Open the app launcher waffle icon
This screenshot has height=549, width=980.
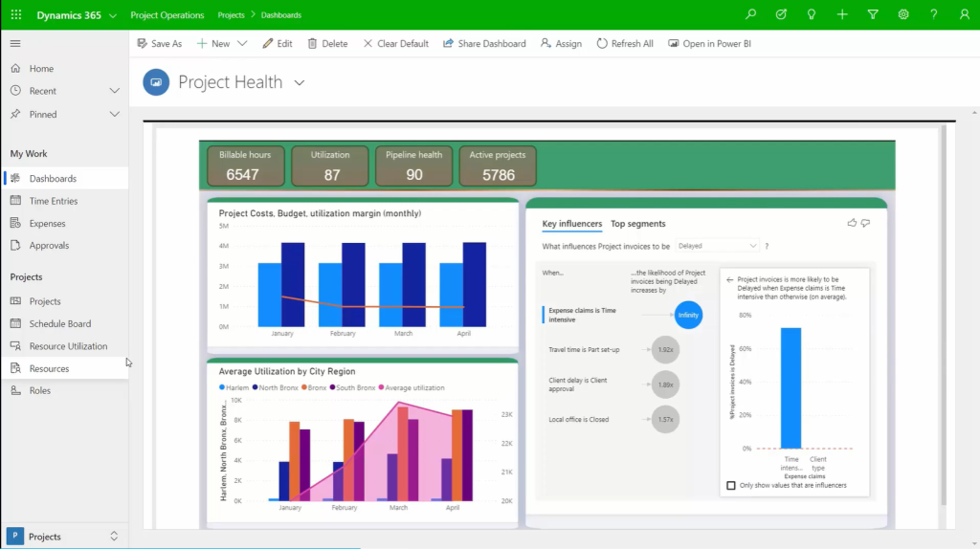tap(15, 15)
